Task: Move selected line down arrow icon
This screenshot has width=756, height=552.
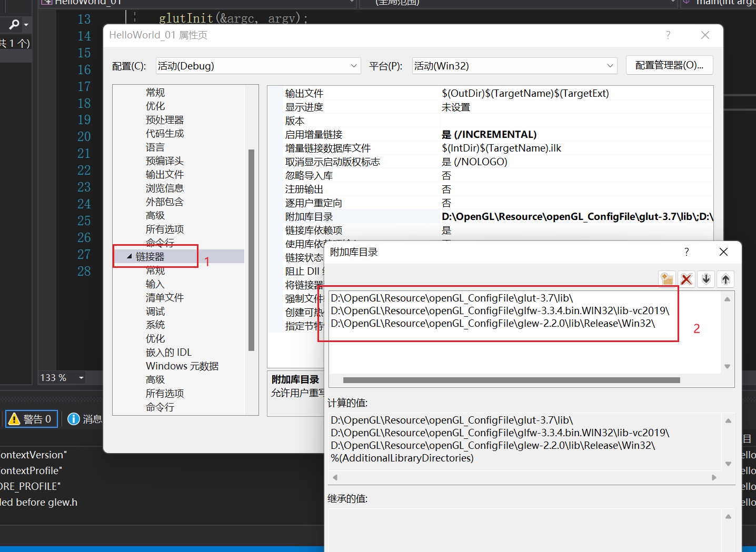Action: [706, 279]
